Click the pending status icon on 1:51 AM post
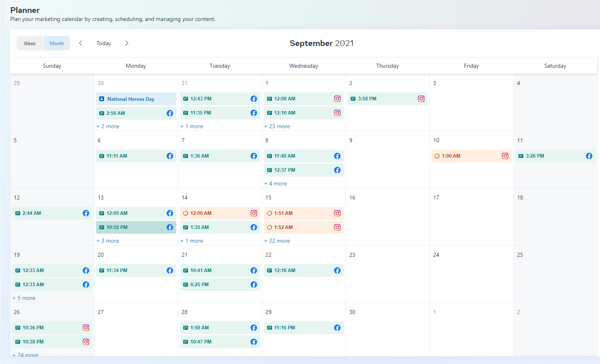 [x=270, y=213]
